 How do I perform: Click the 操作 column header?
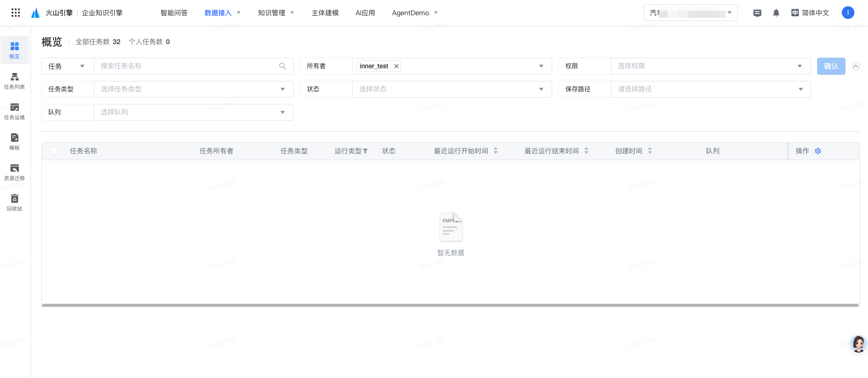tap(802, 151)
